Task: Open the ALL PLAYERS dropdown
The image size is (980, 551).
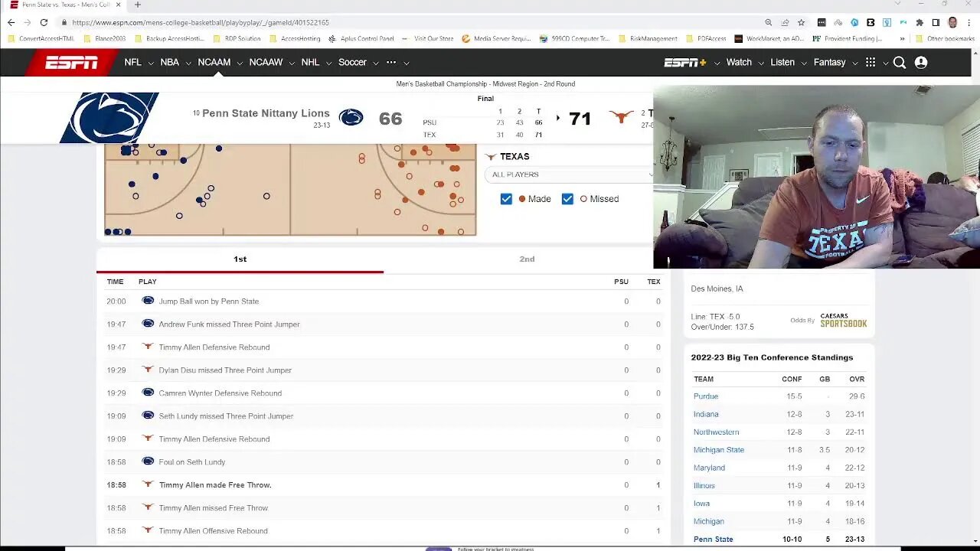Action: [569, 174]
